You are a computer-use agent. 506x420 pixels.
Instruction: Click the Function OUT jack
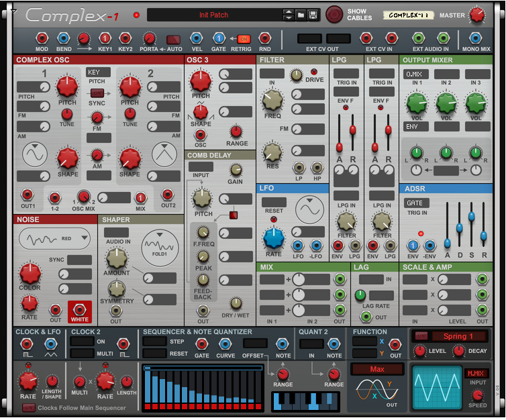tap(395, 344)
